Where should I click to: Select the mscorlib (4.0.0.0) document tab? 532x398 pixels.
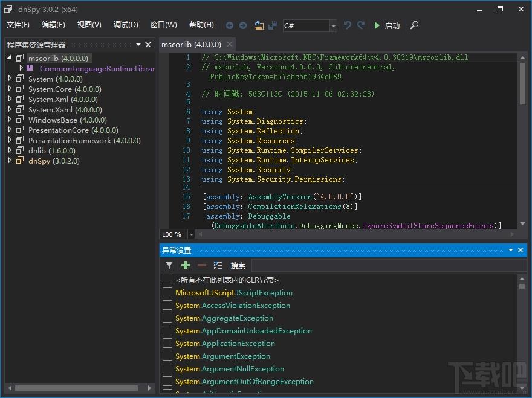[x=191, y=45]
